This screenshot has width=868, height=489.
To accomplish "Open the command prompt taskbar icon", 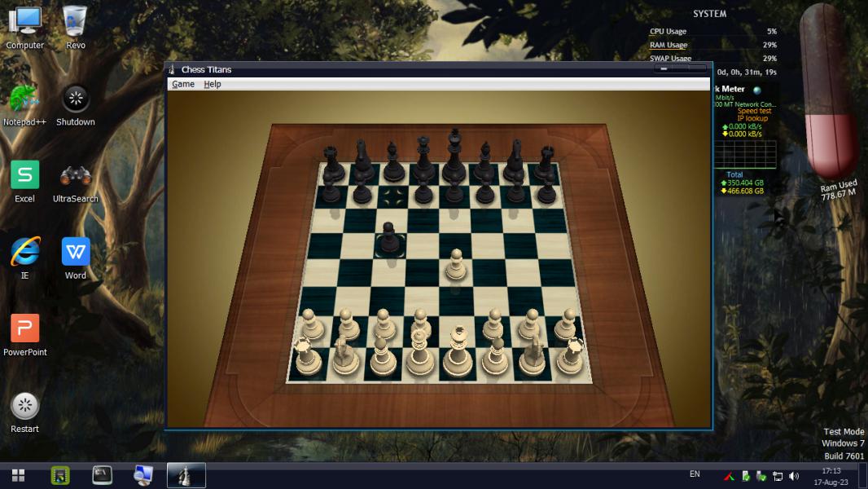I will 102,475.
